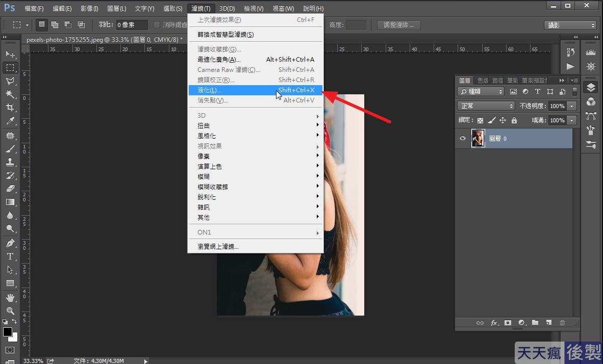
Task: Expand the 銳利化 submenu
Action: 256,197
